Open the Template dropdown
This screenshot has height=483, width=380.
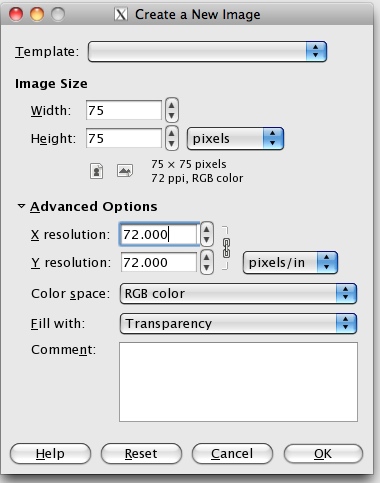[207, 51]
